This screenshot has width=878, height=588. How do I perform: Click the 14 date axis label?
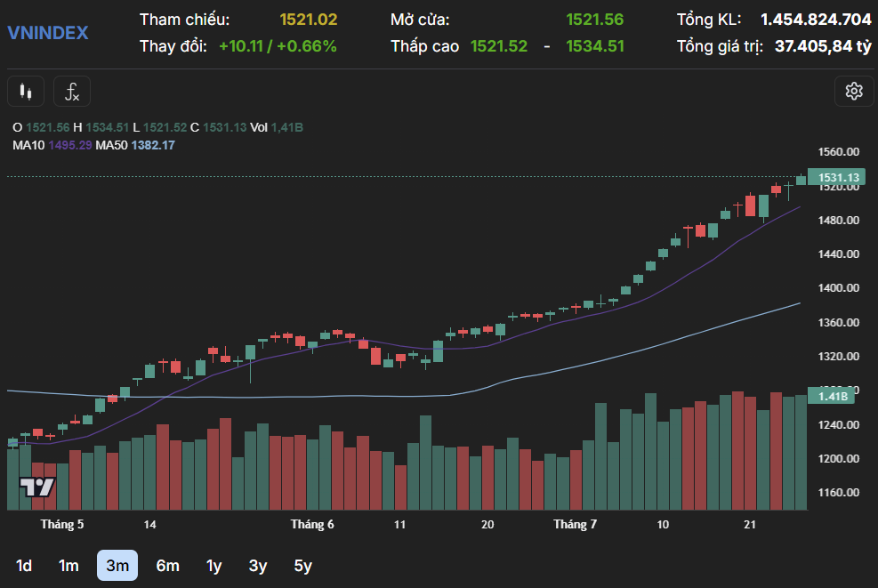click(x=149, y=525)
